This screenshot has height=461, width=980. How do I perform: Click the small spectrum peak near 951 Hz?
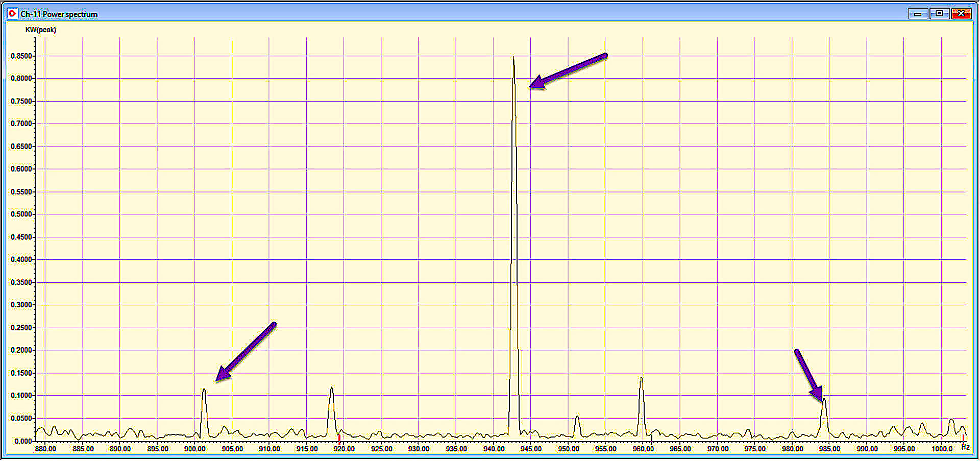tap(577, 426)
